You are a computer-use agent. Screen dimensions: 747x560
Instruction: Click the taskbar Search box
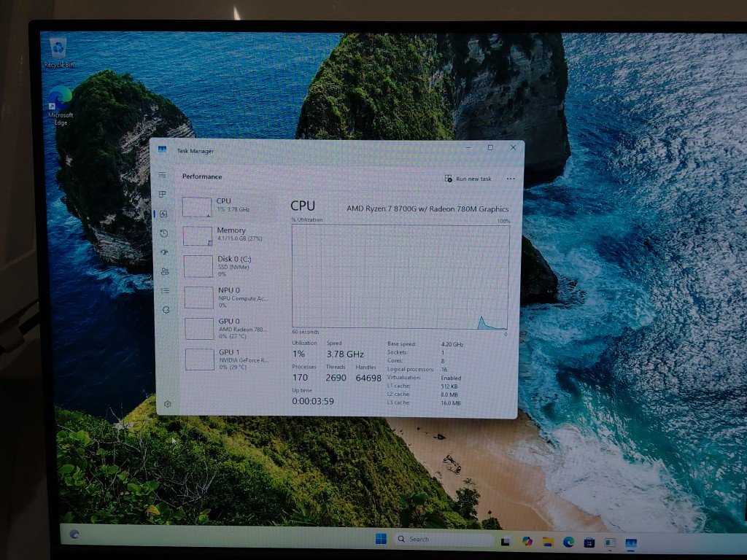[443, 540]
